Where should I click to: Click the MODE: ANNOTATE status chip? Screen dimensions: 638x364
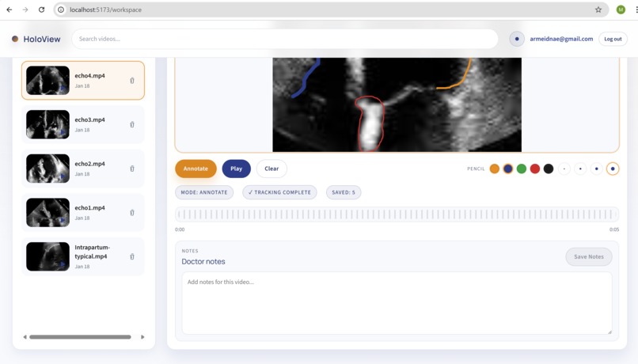click(x=204, y=192)
